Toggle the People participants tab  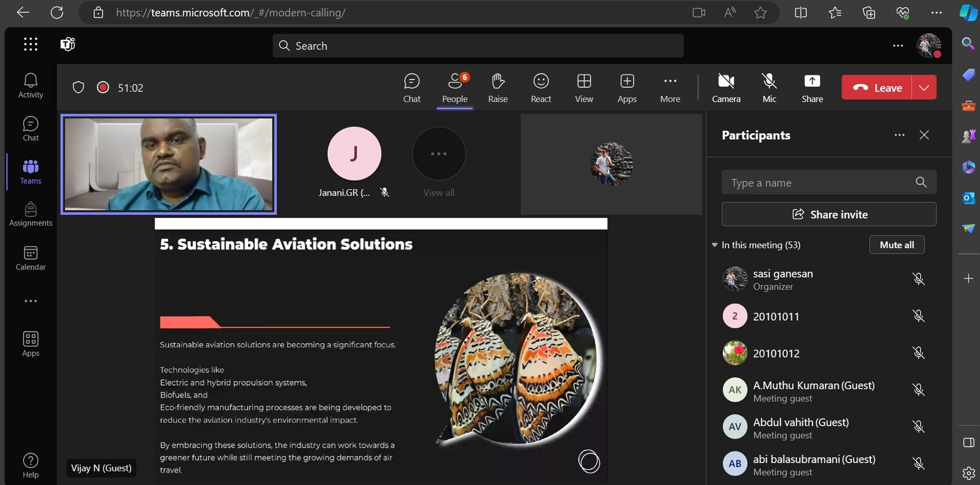(454, 88)
